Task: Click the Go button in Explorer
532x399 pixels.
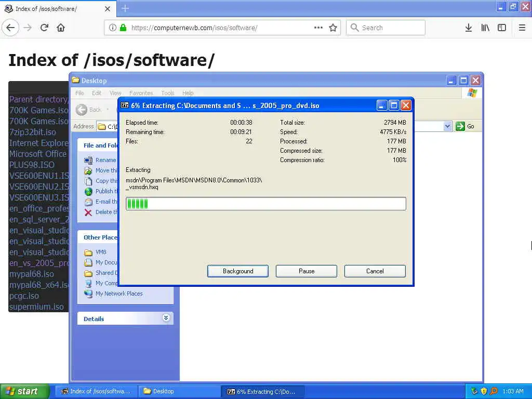Action: click(x=465, y=126)
